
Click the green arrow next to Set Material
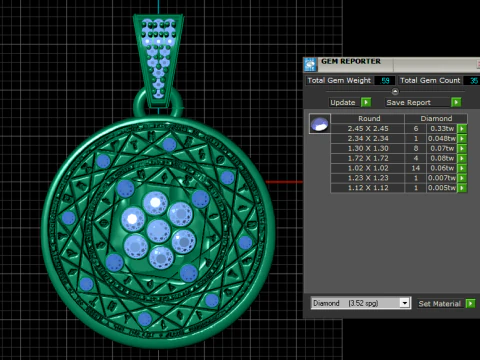(x=470, y=303)
